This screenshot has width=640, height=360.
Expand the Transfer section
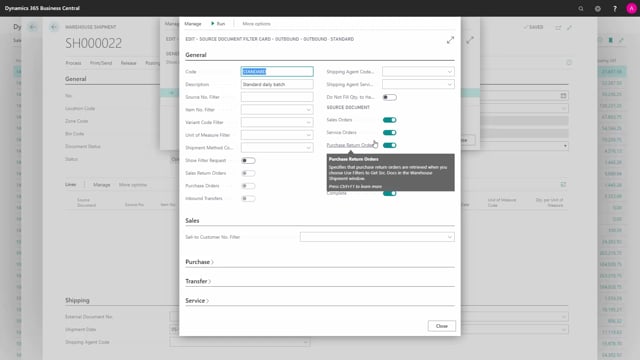(x=198, y=281)
